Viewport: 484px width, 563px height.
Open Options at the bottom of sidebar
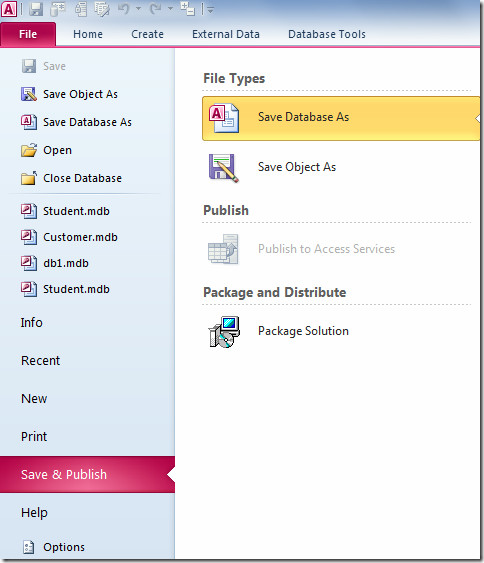(x=64, y=547)
